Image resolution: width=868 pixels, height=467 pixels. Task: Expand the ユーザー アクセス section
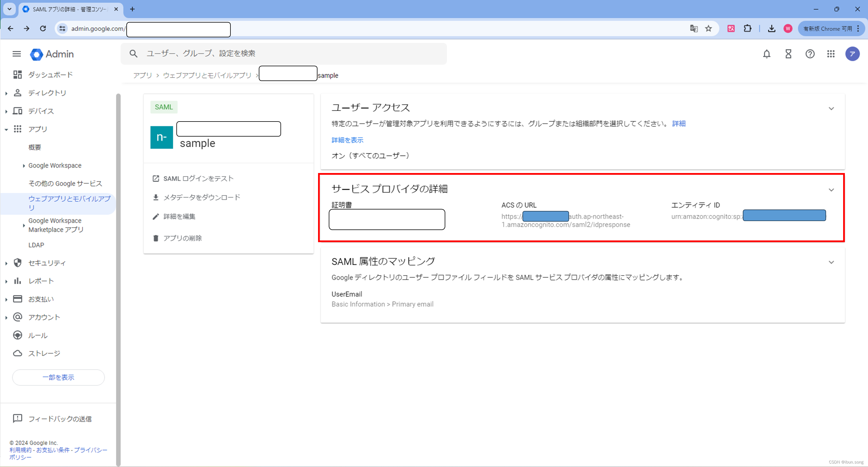(x=832, y=108)
